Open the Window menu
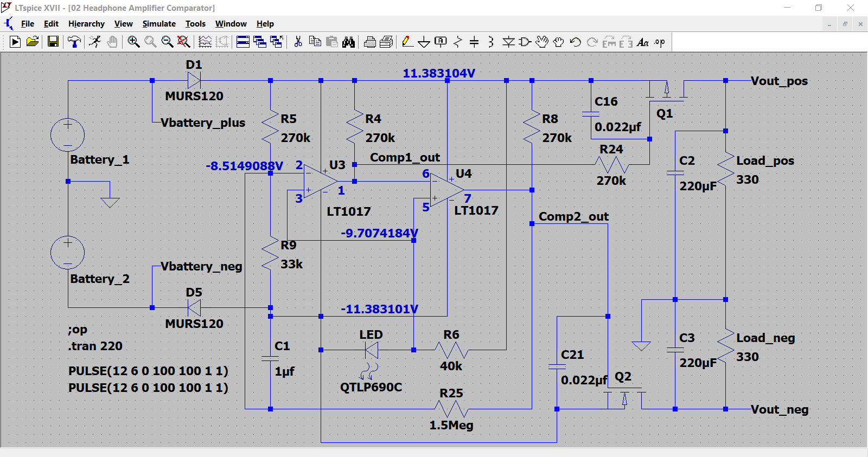868x457 pixels. pyautogui.click(x=231, y=24)
